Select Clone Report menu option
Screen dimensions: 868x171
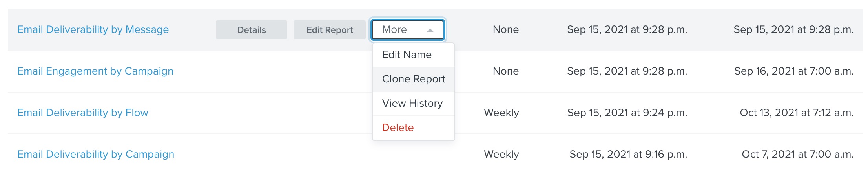(x=413, y=79)
